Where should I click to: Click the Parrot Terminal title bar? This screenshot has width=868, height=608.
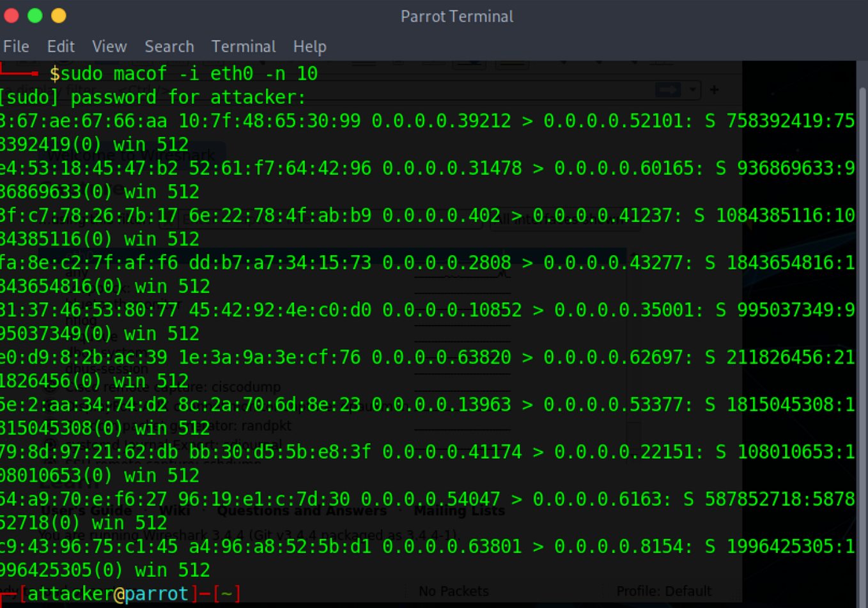(457, 16)
